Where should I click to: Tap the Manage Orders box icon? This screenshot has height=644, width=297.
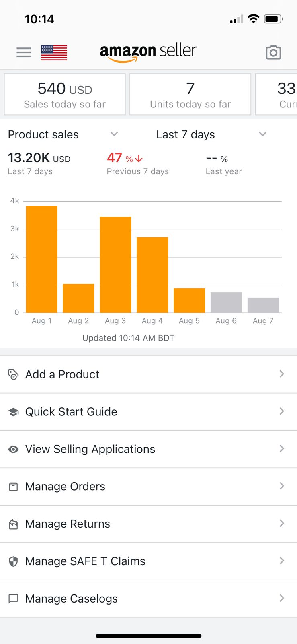[x=13, y=487]
